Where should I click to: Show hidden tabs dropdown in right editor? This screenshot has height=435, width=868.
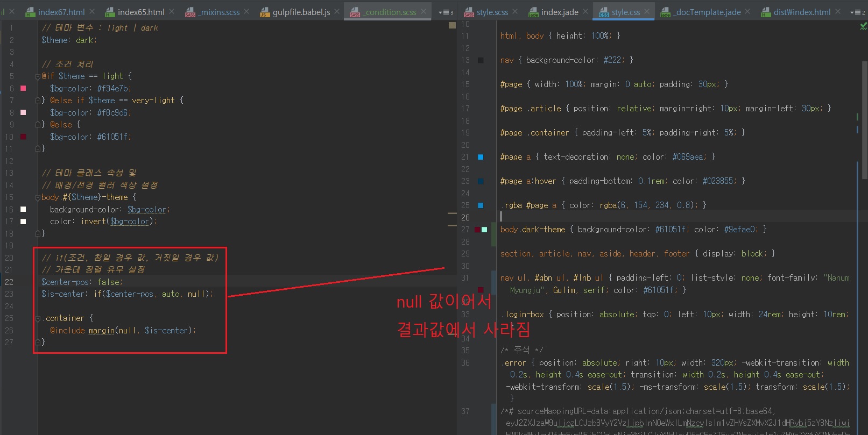pos(857,12)
